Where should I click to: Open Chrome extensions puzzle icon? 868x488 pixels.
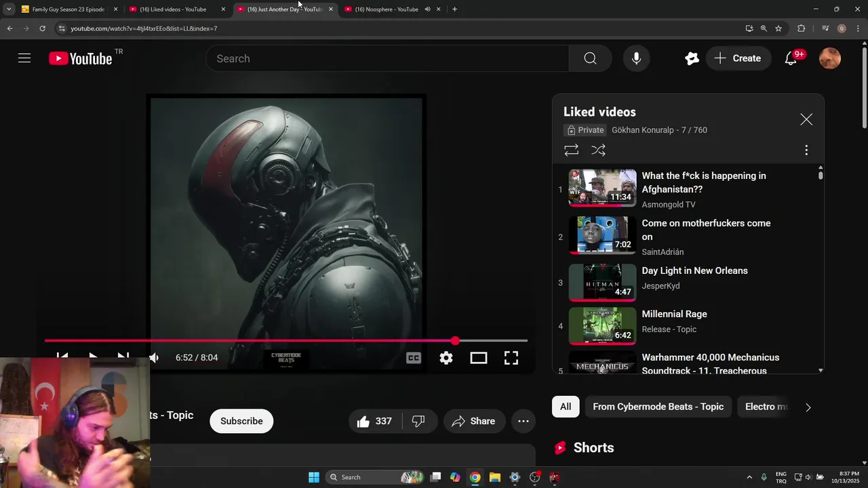pos(802,28)
